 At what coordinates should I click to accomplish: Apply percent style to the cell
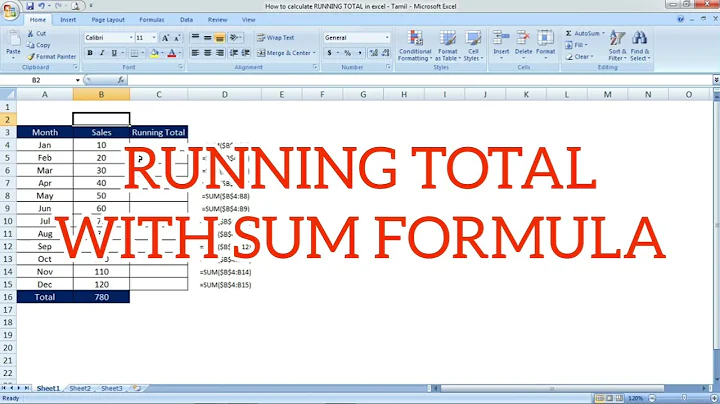coord(348,53)
